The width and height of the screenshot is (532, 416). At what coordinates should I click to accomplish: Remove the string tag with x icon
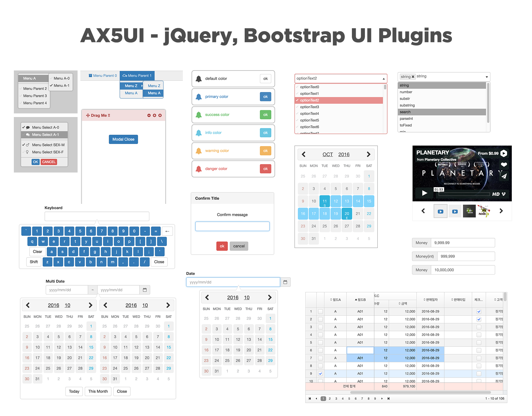click(413, 77)
